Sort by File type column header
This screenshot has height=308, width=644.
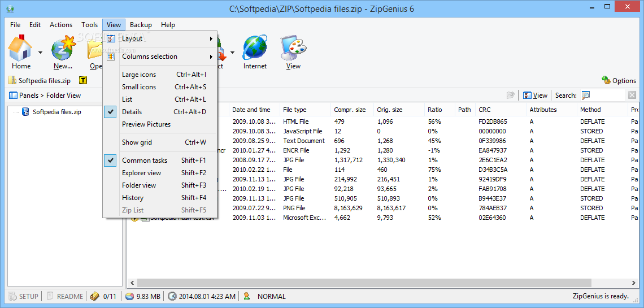[x=305, y=110]
